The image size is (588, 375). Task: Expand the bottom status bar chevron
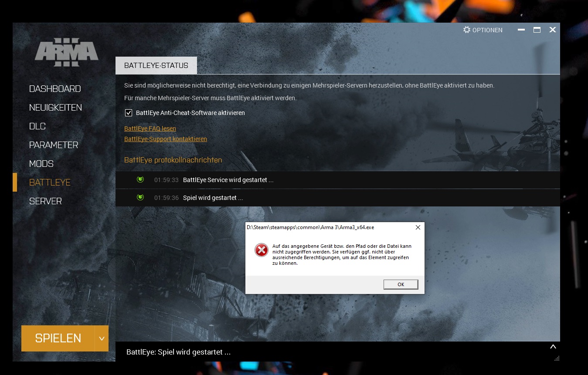click(553, 347)
